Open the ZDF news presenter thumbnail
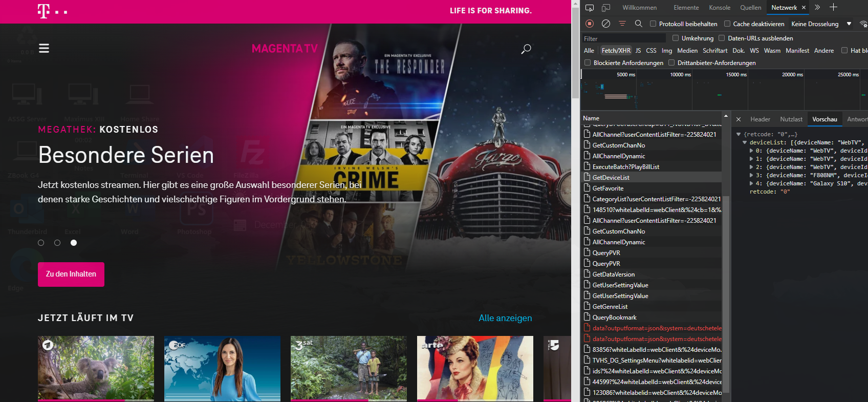 (222, 368)
